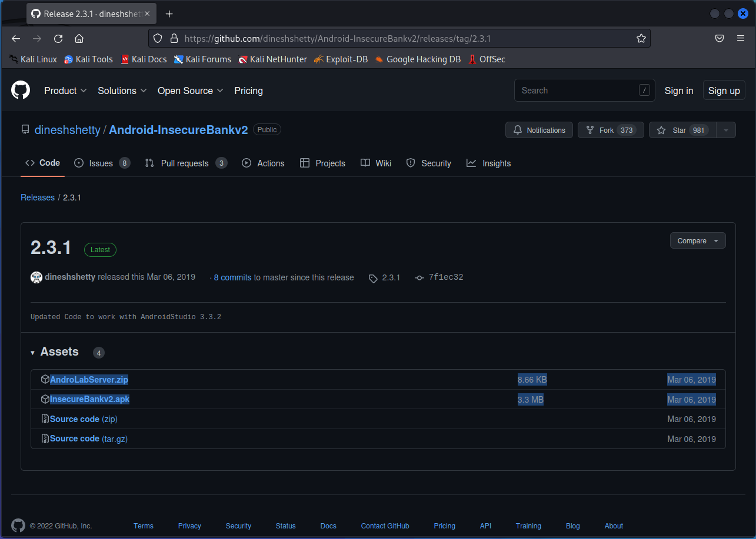Click the Notifications bell button
756x539 pixels.
click(x=539, y=130)
